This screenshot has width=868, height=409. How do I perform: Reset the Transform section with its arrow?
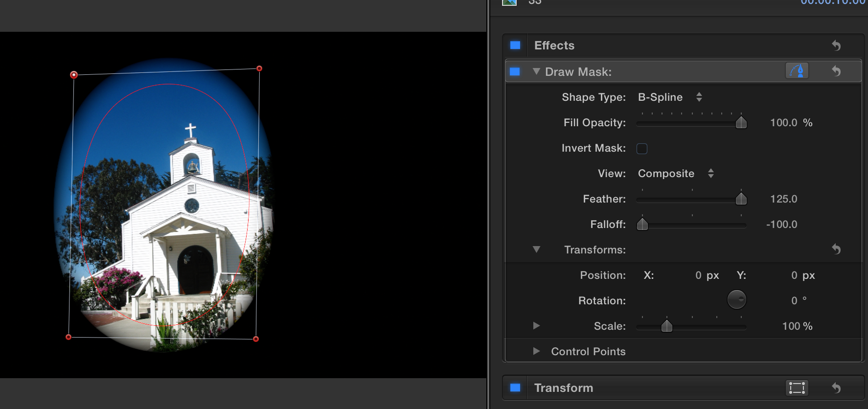point(837,388)
